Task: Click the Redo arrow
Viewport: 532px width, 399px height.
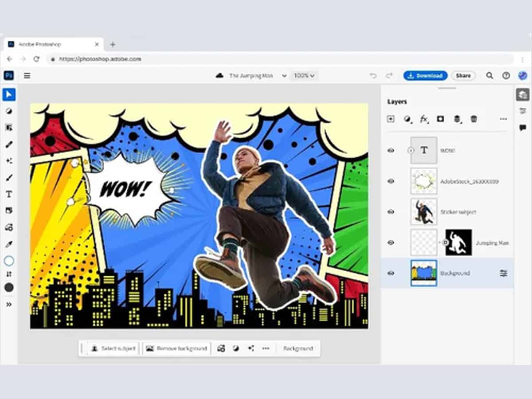Action: [389, 75]
